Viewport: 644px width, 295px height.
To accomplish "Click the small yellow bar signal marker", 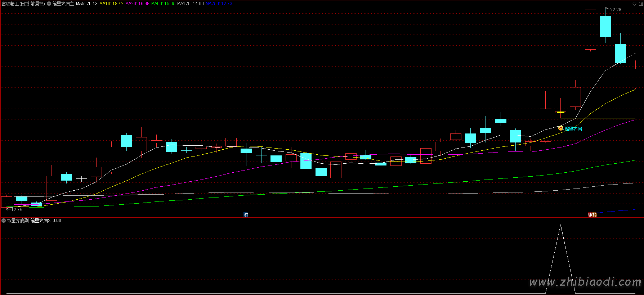I will (x=560, y=112).
